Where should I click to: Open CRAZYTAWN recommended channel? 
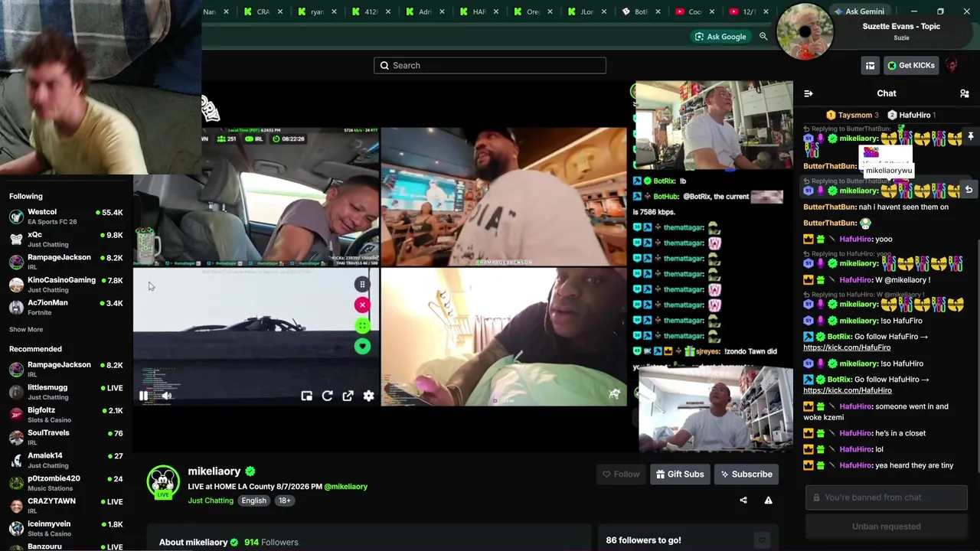[x=66, y=505]
